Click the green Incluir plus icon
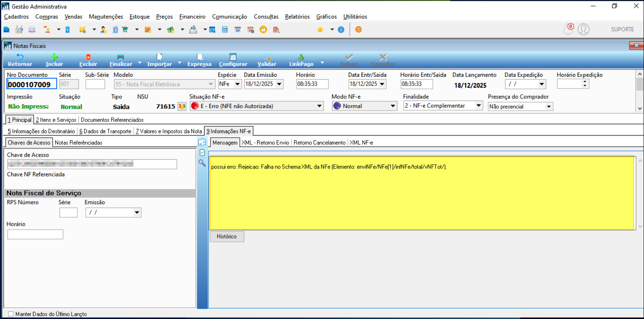 coord(54,57)
